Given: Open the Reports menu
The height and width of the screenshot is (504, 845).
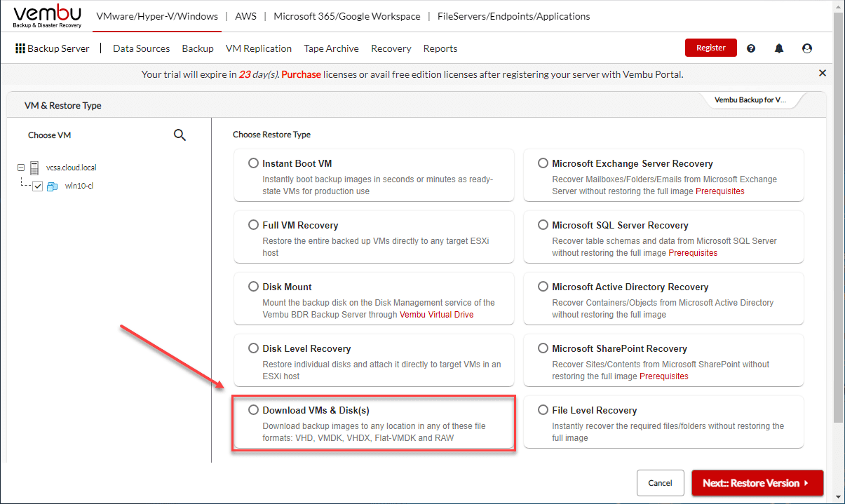Looking at the screenshot, I should pos(440,48).
